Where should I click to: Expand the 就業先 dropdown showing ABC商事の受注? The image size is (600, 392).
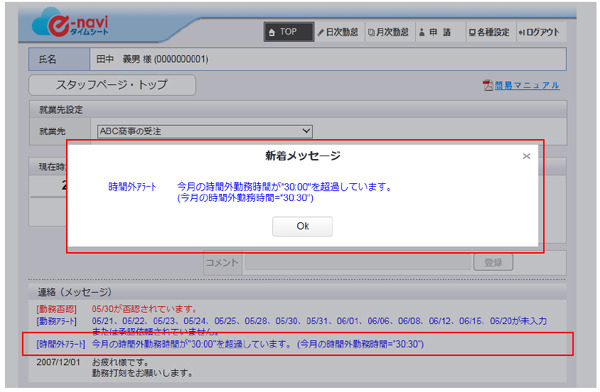[205, 131]
